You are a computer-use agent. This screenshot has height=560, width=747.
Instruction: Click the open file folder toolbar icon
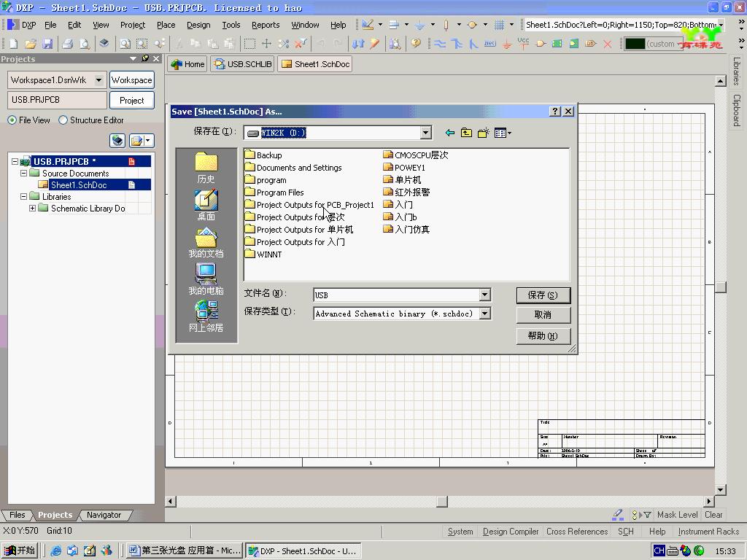[x=31, y=44]
